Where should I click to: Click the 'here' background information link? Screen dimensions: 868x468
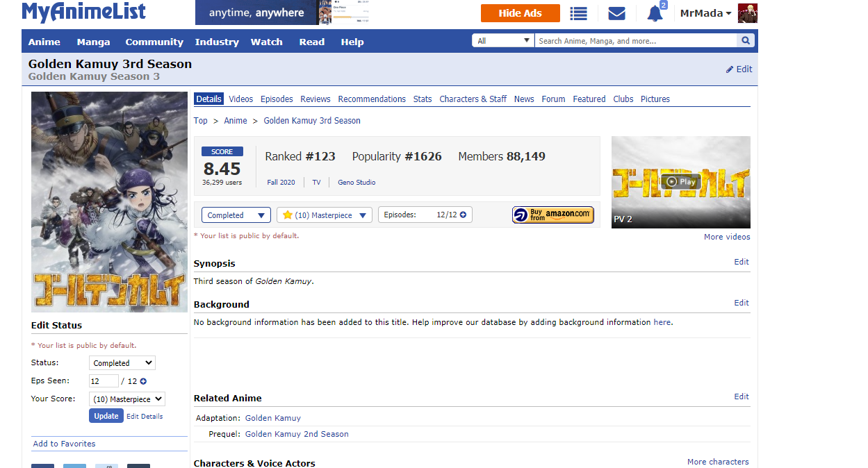coord(662,322)
